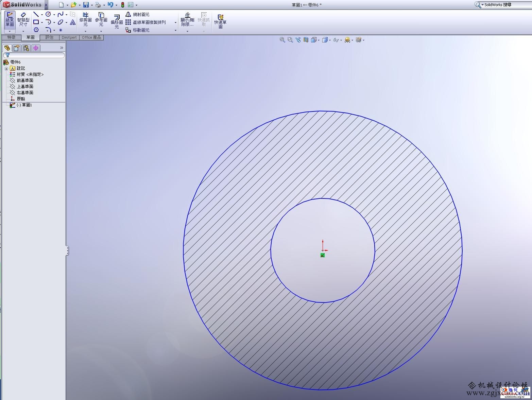Open the ConfigurationManager tab
Image resolution: width=532 pixels, height=400 pixels.
point(26,48)
